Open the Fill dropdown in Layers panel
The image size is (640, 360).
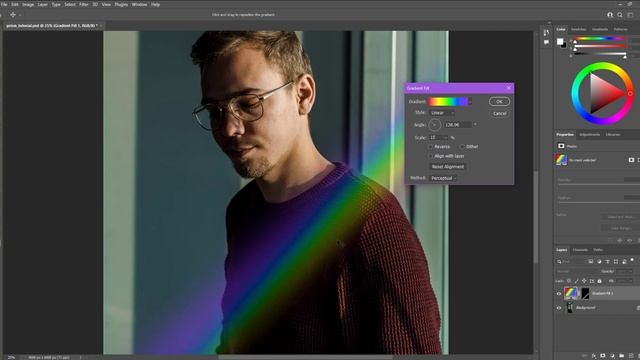click(624, 281)
